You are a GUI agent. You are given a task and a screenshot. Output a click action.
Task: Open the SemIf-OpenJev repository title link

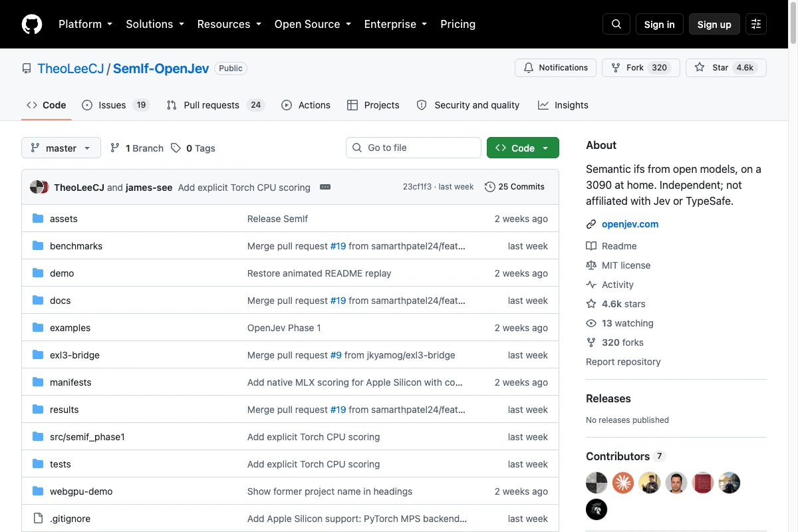coord(161,68)
